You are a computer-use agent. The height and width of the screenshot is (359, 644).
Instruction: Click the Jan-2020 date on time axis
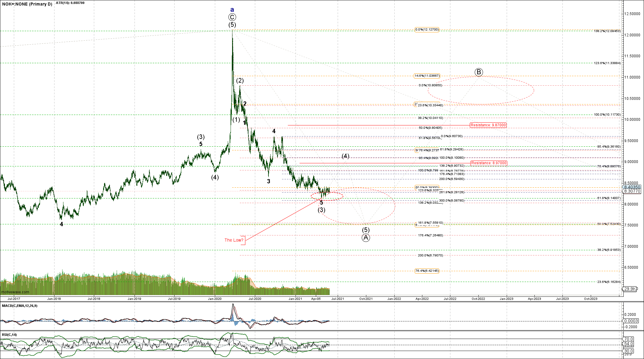(215, 299)
